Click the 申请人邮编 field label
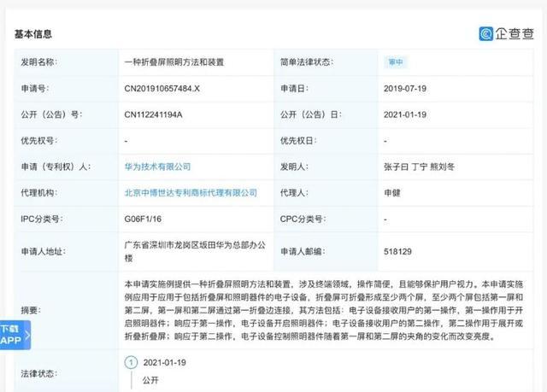Image resolution: width=547 pixels, height=392 pixels. [x=303, y=252]
